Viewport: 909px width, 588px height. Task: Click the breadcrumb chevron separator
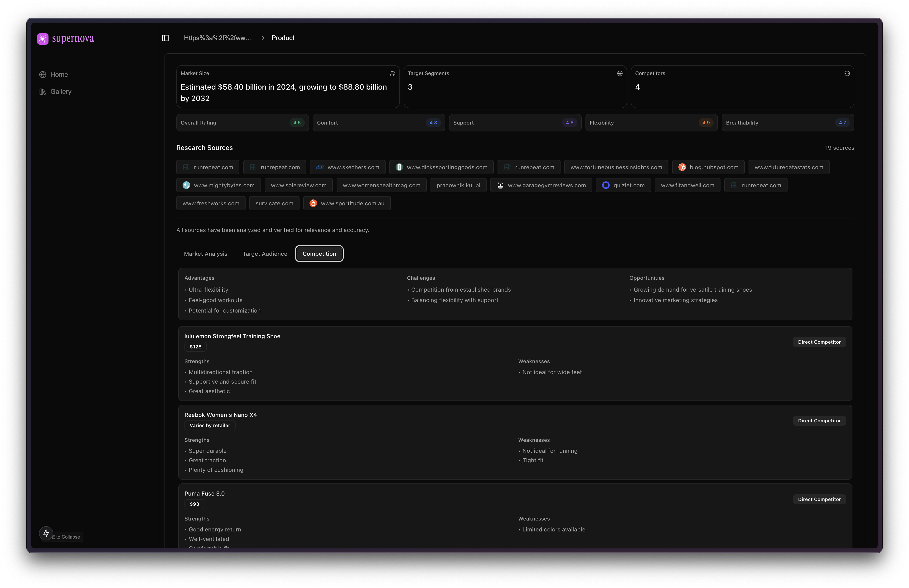coord(263,38)
